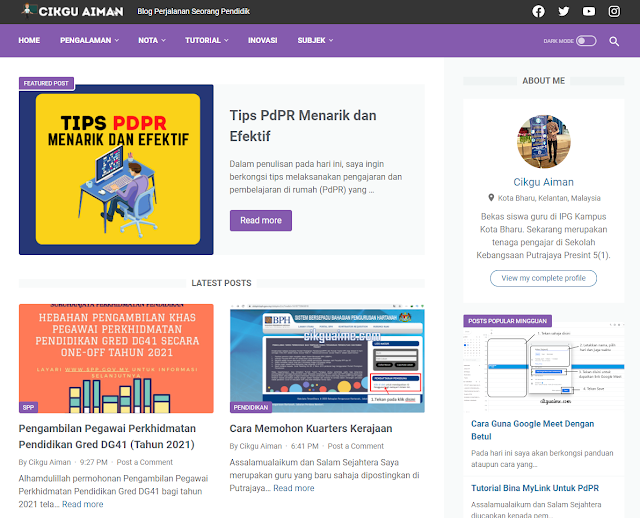Click the Pendidikan category tag

[x=251, y=407]
